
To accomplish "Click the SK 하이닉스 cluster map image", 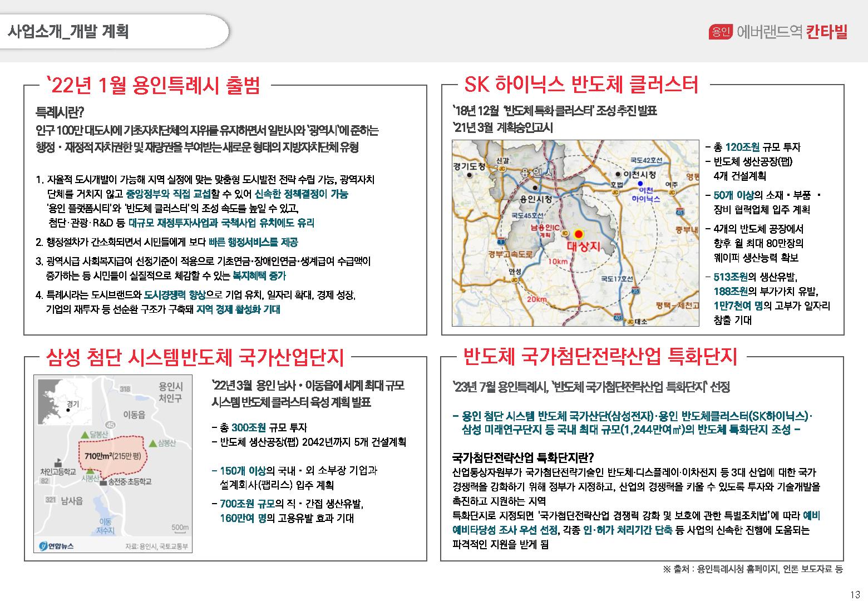I will tap(575, 233).
